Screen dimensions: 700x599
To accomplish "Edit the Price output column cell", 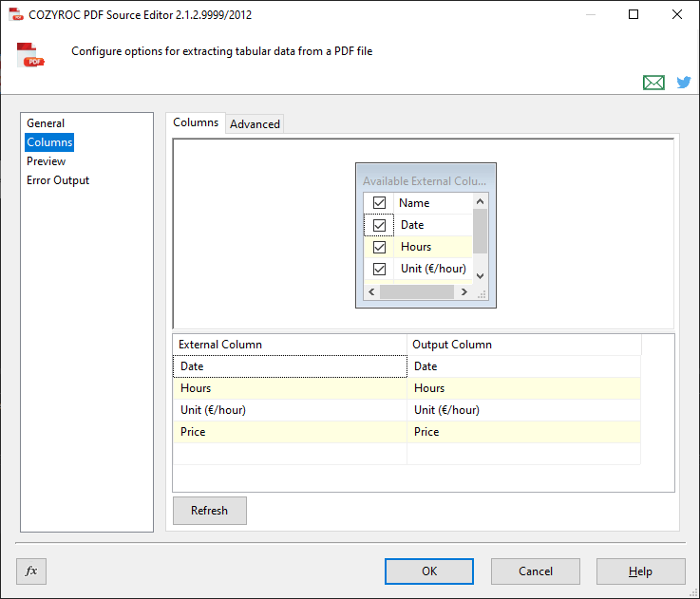I will pos(523,432).
